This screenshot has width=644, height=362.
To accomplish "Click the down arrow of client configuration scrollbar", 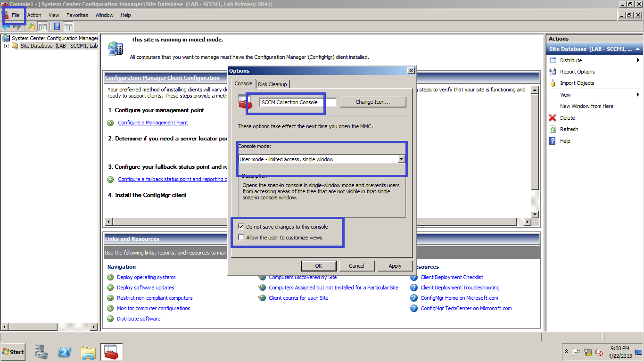I will click(535, 214).
